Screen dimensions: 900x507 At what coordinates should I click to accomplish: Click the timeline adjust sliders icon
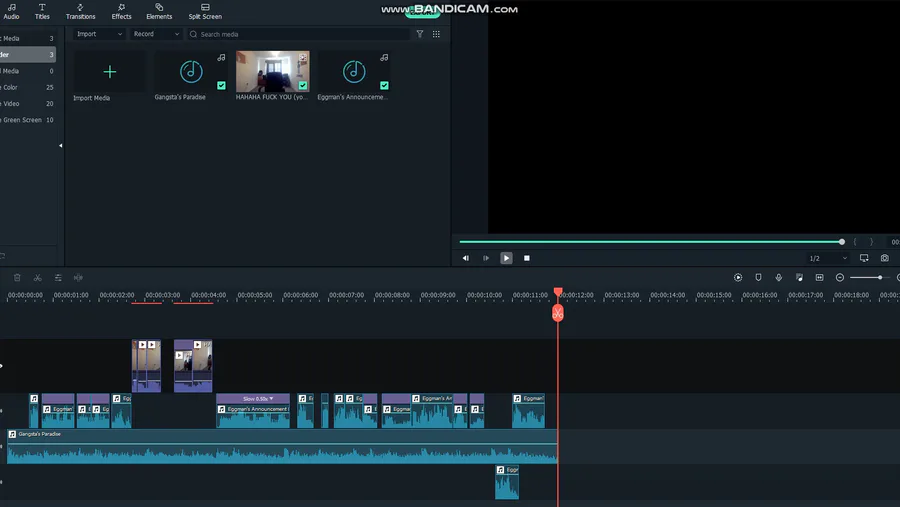(x=58, y=278)
